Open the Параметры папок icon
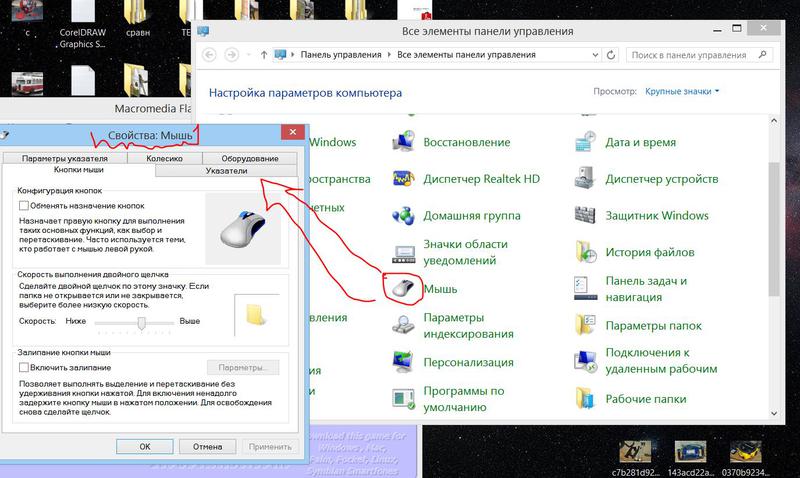This screenshot has width=800, height=478. [x=585, y=325]
